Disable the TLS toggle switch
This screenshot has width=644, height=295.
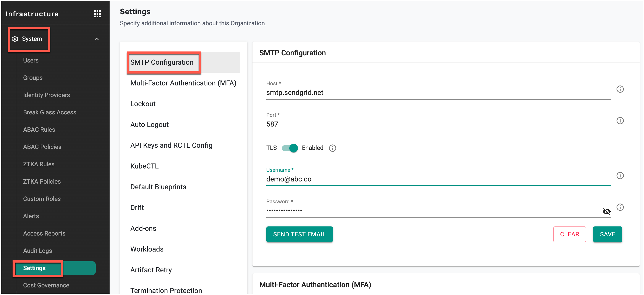290,148
